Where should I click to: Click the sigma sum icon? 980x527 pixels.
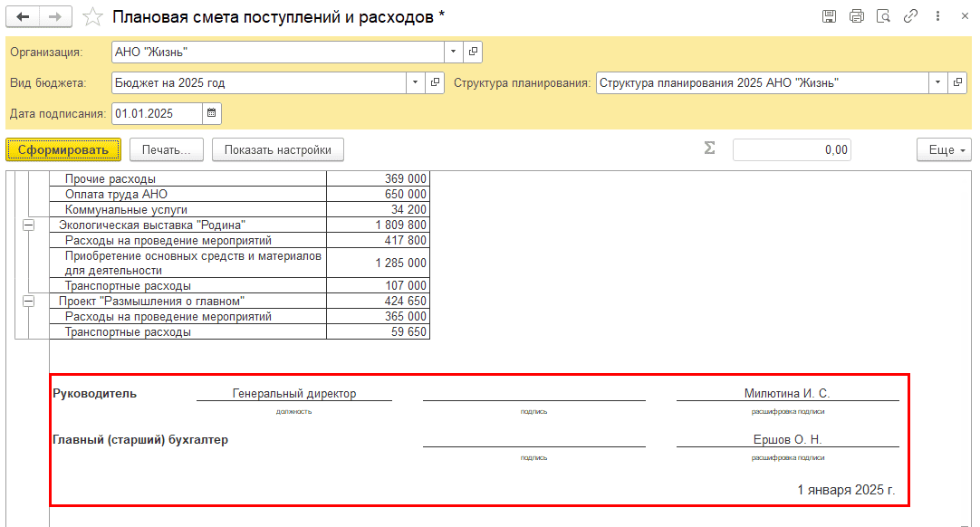709,149
